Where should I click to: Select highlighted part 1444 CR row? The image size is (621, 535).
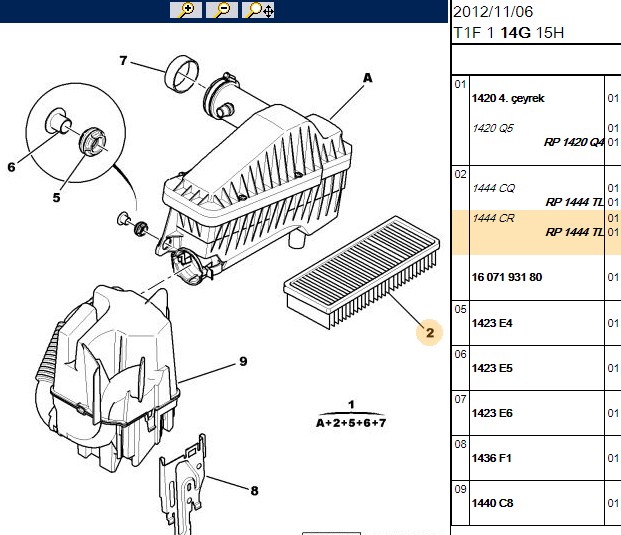(x=537, y=232)
